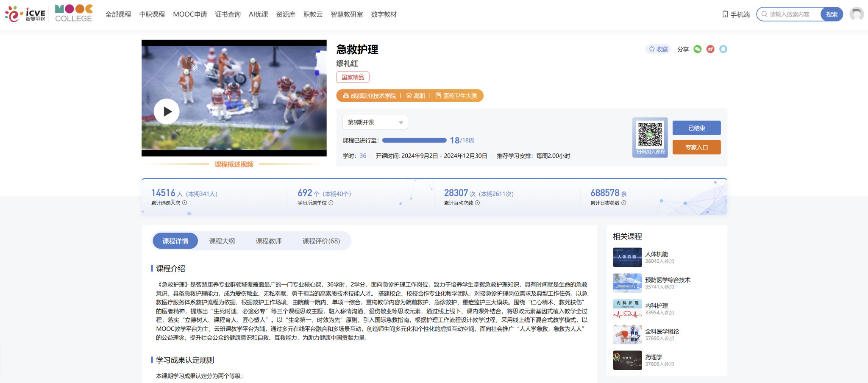The image size is (868, 383).
Task: Open 全部课程 in the top navigation
Action: (118, 14)
